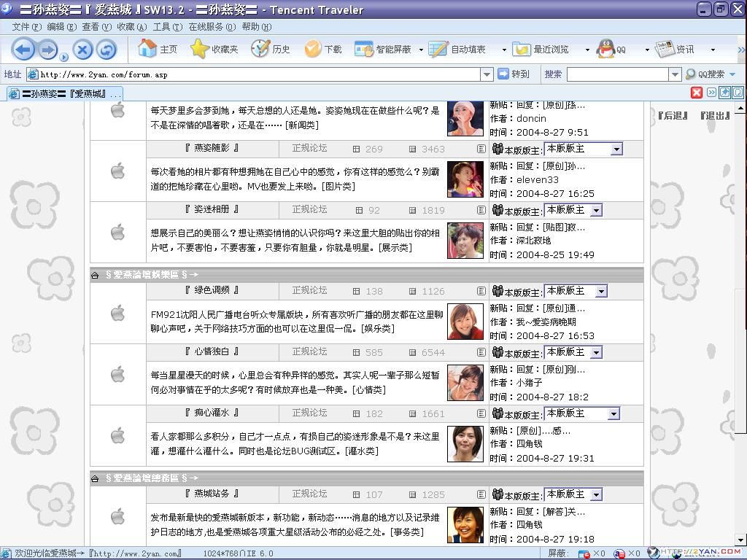Open the 资讯 news icon
The height and width of the screenshot is (560, 747).
coord(665,49)
